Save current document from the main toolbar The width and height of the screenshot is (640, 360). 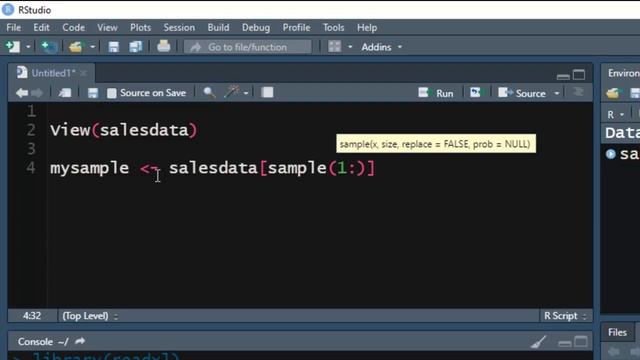click(113, 47)
